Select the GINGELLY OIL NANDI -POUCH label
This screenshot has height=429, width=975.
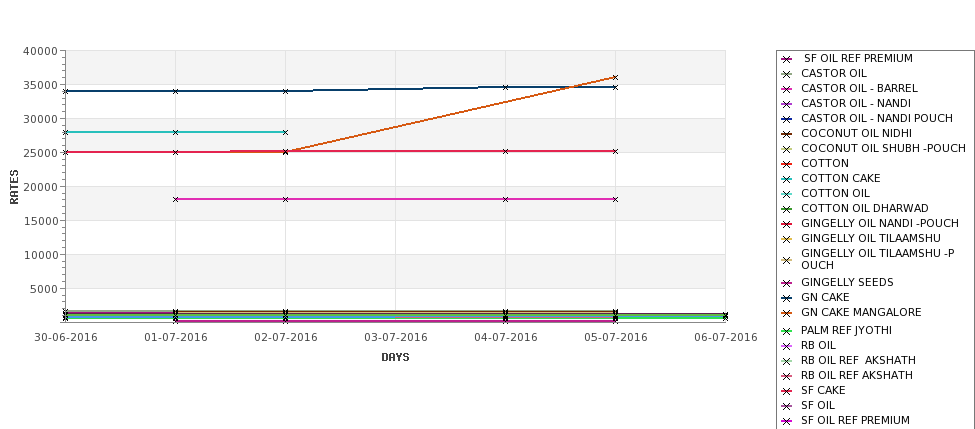pyautogui.click(x=880, y=223)
